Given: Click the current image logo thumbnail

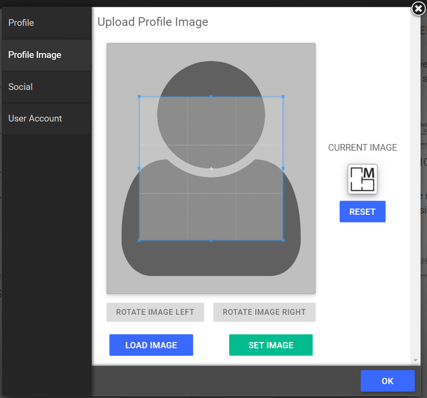Looking at the screenshot, I should 362,179.
